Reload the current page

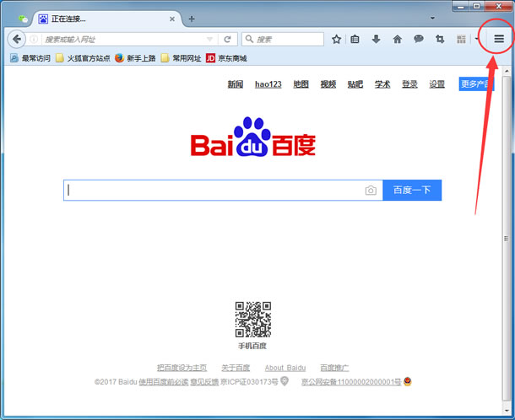pos(227,40)
